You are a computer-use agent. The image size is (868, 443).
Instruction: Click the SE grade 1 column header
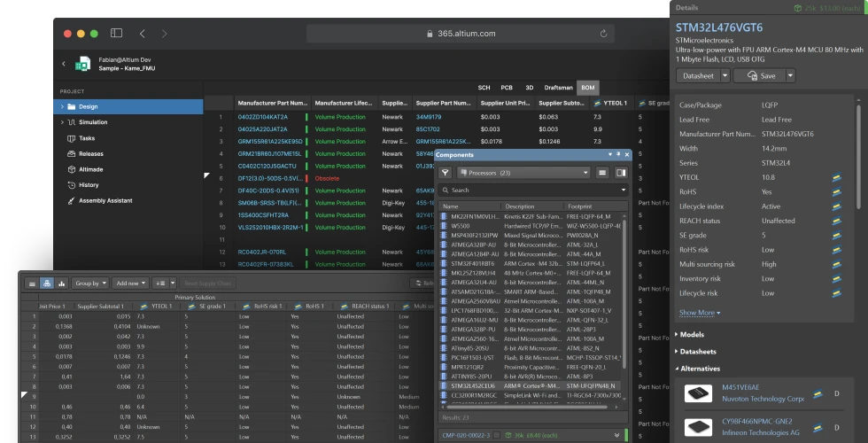(x=207, y=307)
